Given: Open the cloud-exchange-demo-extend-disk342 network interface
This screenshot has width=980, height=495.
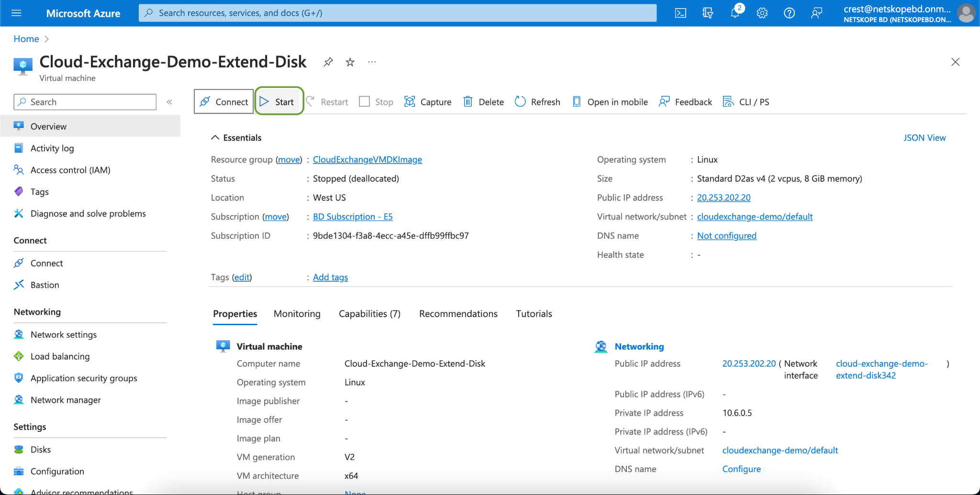Looking at the screenshot, I should pyautogui.click(x=882, y=370).
